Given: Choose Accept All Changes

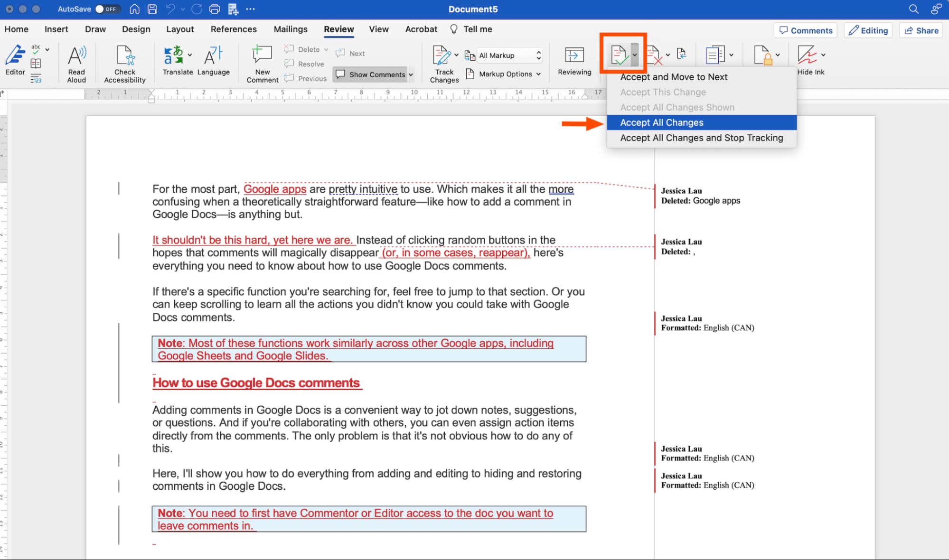Looking at the screenshot, I should point(702,122).
